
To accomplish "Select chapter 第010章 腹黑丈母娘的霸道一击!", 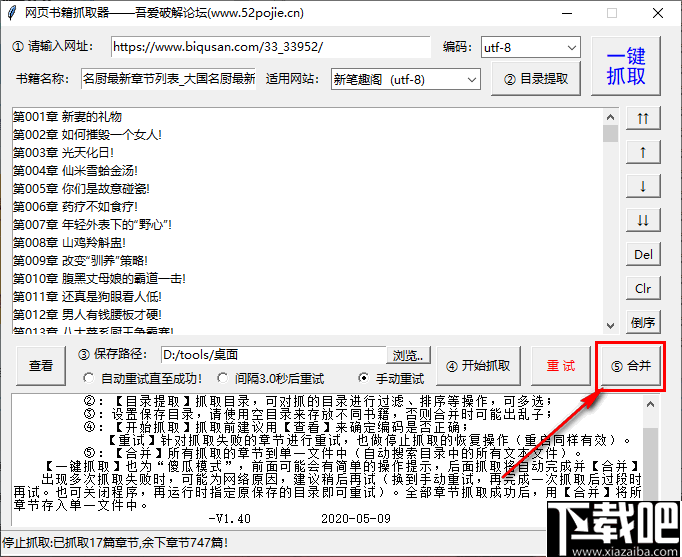I will [x=100, y=279].
